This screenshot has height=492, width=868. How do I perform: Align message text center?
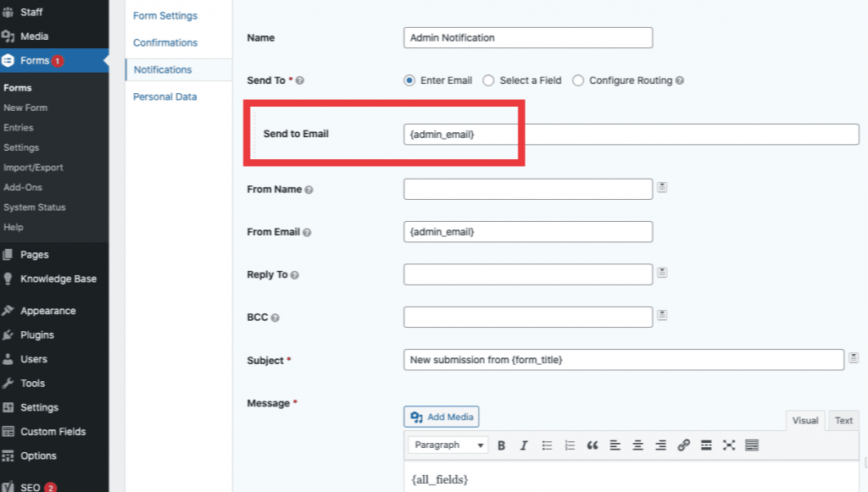637,445
